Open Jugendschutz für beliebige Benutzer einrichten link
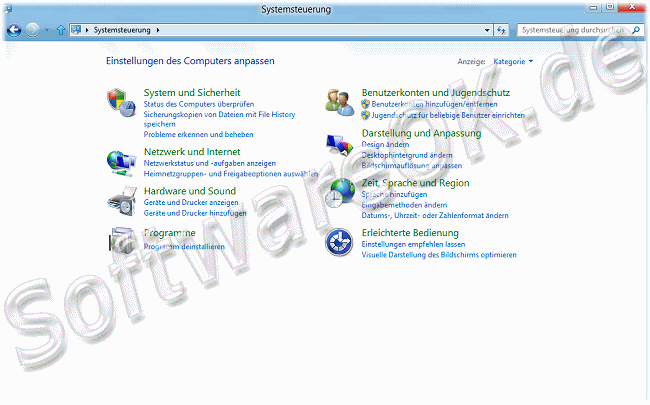The width and height of the screenshot is (650, 405). (x=448, y=115)
